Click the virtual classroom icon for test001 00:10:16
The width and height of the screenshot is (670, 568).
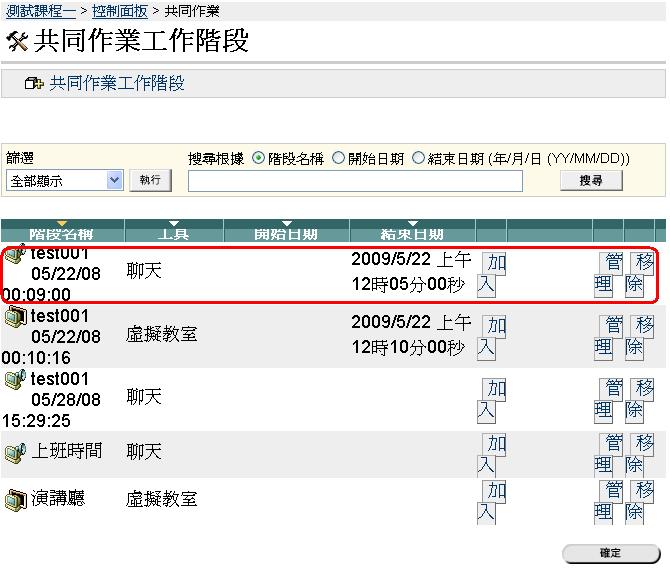[15, 318]
